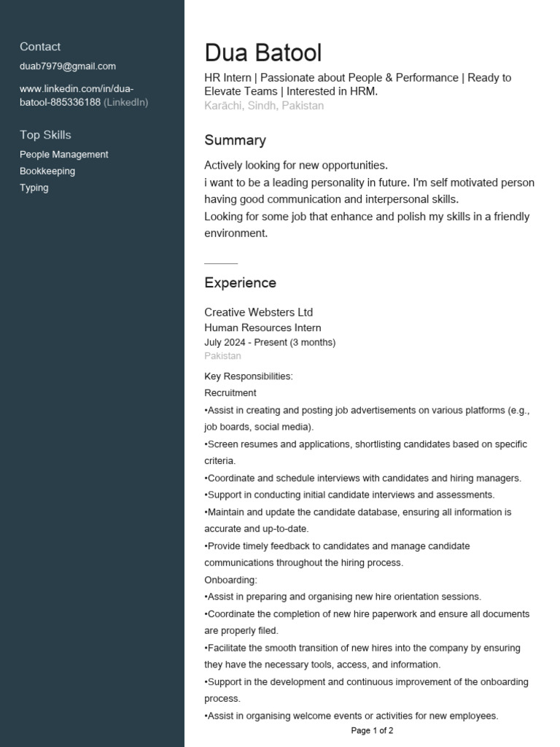Select the Top Skills heading
The image size is (560, 747).
[x=45, y=135]
